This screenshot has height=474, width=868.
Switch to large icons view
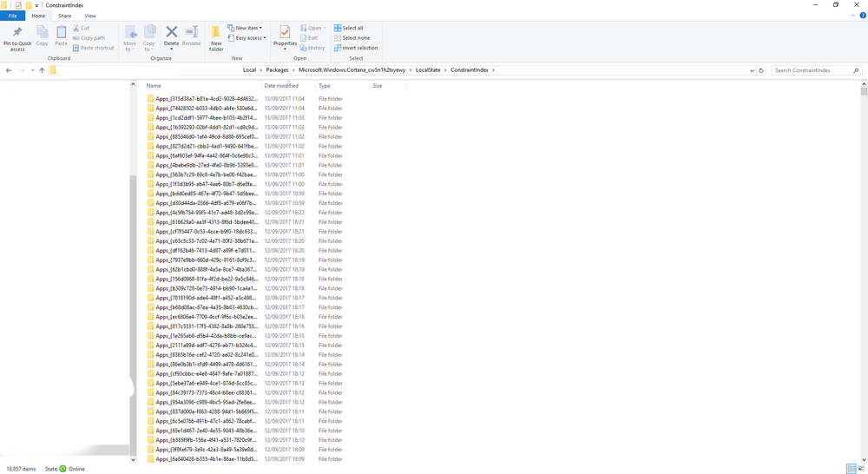861,469
